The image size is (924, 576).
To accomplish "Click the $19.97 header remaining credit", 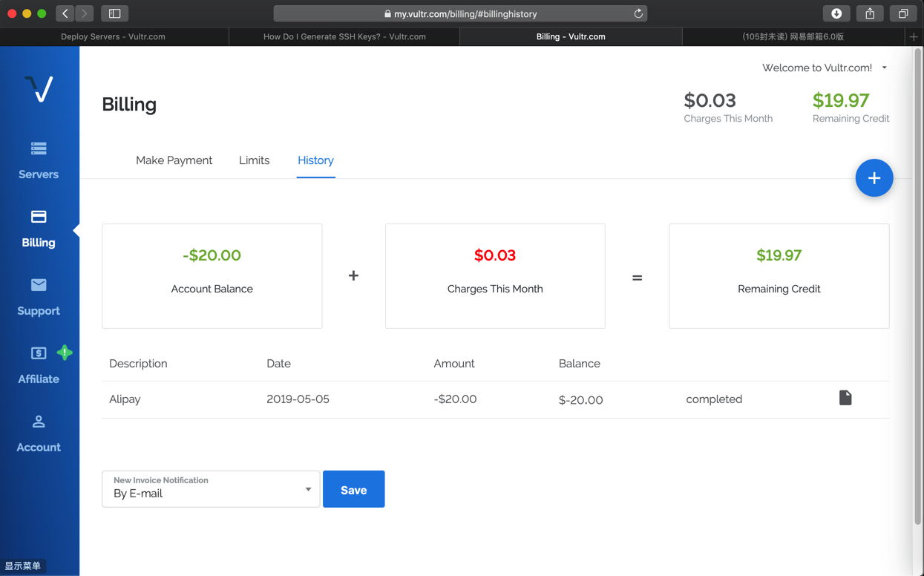I will tap(841, 100).
